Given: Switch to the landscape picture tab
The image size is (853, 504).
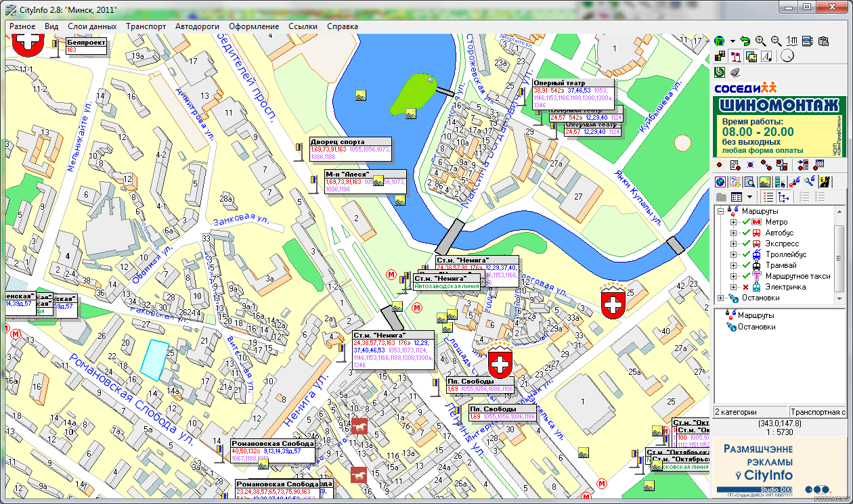Looking at the screenshot, I should pyautogui.click(x=765, y=182).
